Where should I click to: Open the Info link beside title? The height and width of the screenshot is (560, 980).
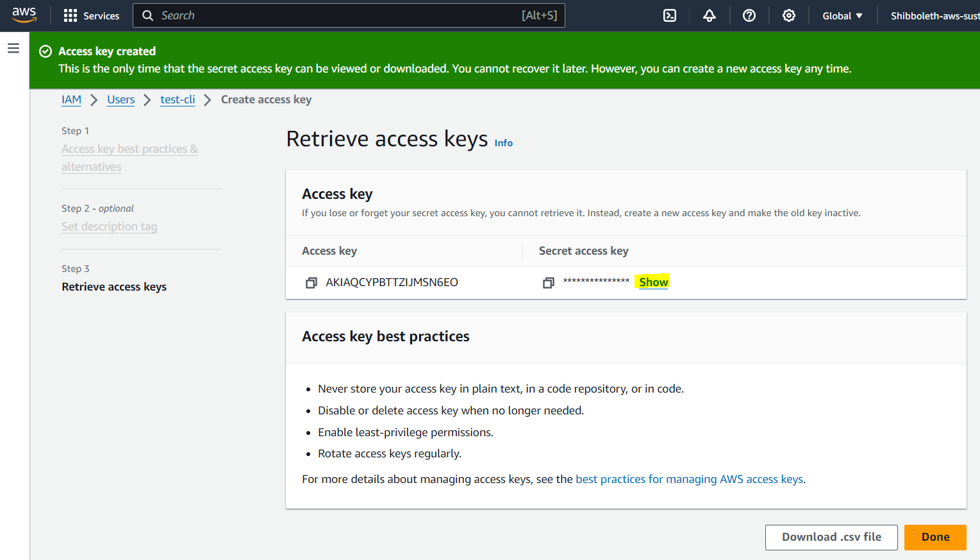pos(503,143)
